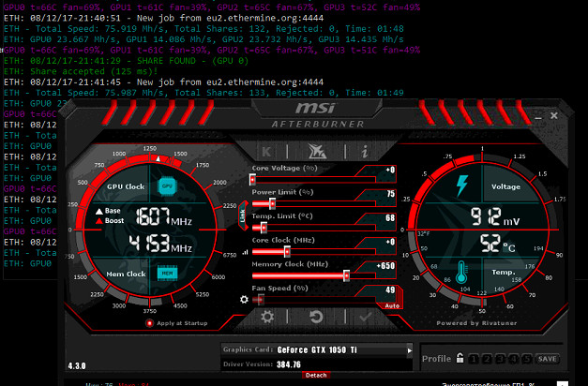Screen dimensions: 588x386
Task: Click the GPU chip icon
Action: tap(167, 186)
